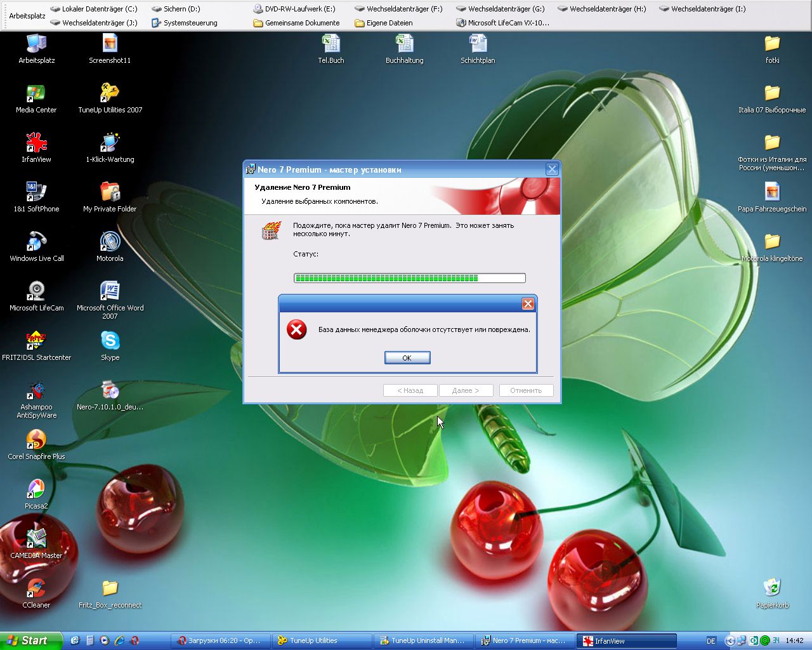
Task: Select Corel Snapfire Plus shortcut
Action: tap(36, 445)
